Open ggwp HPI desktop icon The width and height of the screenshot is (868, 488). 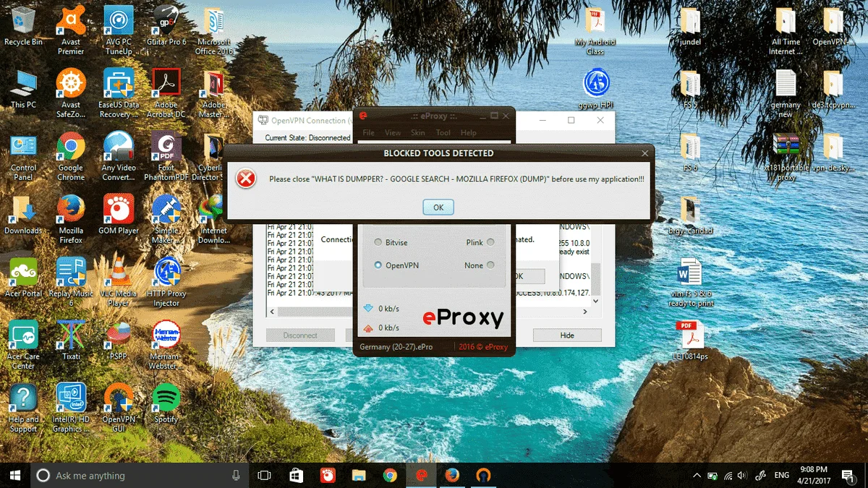[597, 89]
